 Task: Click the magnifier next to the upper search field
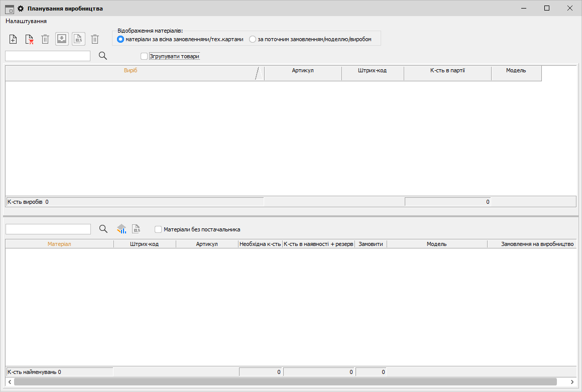coord(103,56)
